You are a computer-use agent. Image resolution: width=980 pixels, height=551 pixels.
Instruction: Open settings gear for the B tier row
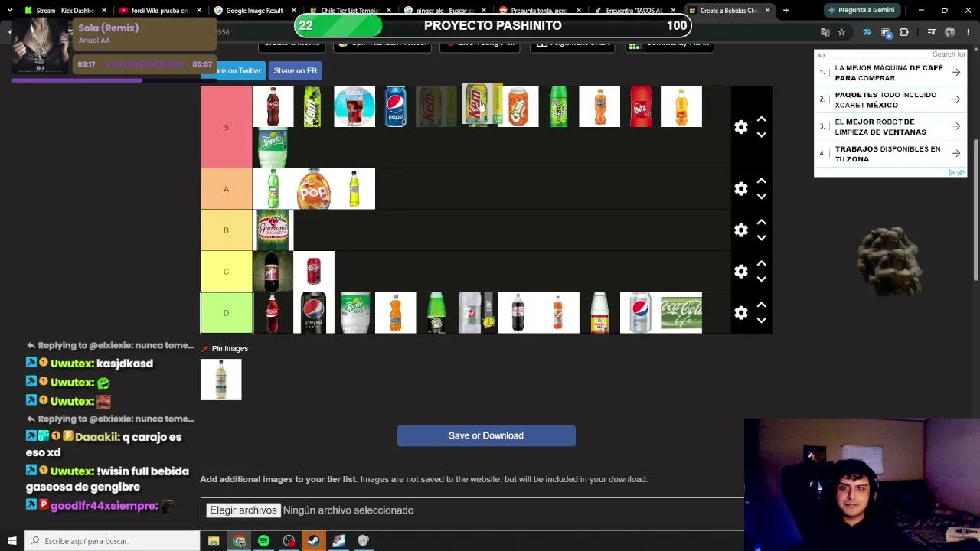[x=740, y=230]
